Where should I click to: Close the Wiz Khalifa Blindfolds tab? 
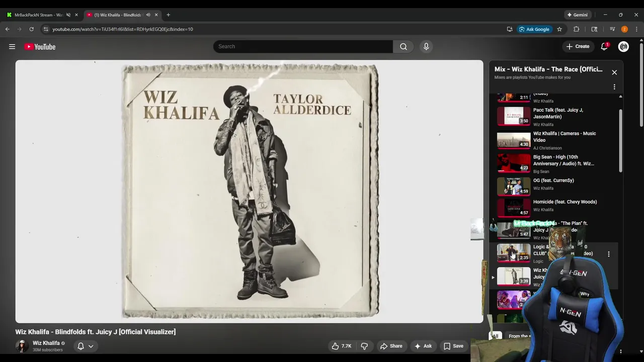[x=156, y=15]
